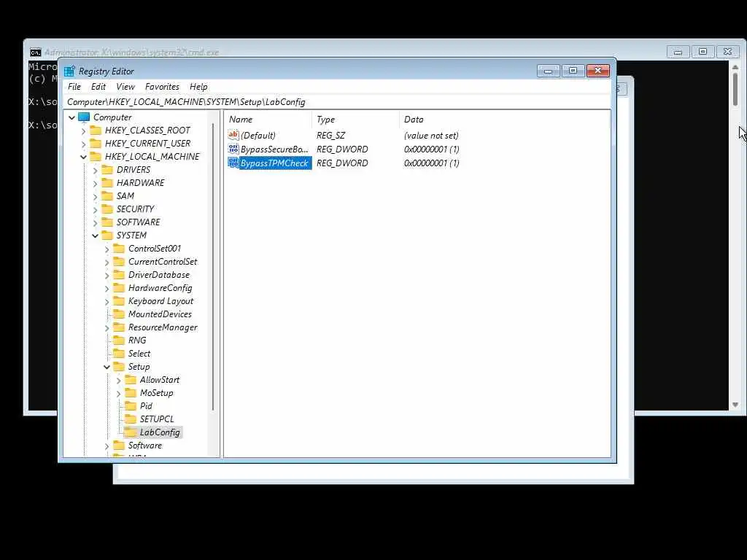Click the Data column header
The width and height of the screenshot is (747, 560).
click(504, 120)
